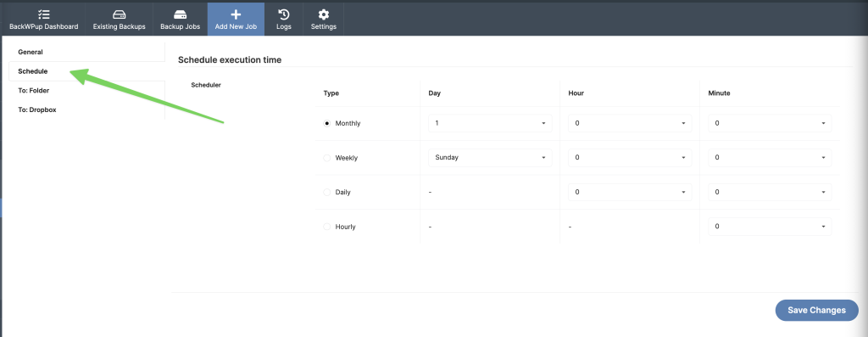Open the Monthly Hour dropdown
The width and height of the screenshot is (868, 337).
(630, 123)
